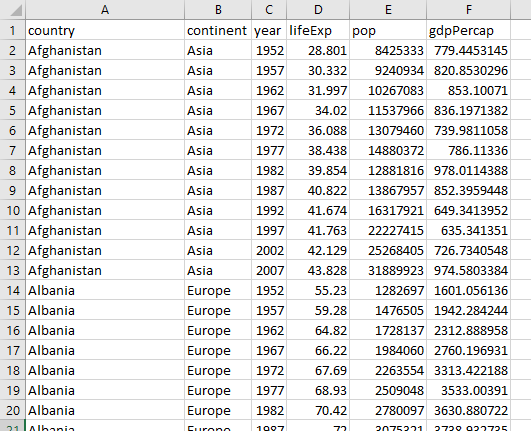The image size is (531, 431).
Task: Select cell with lifeExp 31.997
Action: [318, 90]
